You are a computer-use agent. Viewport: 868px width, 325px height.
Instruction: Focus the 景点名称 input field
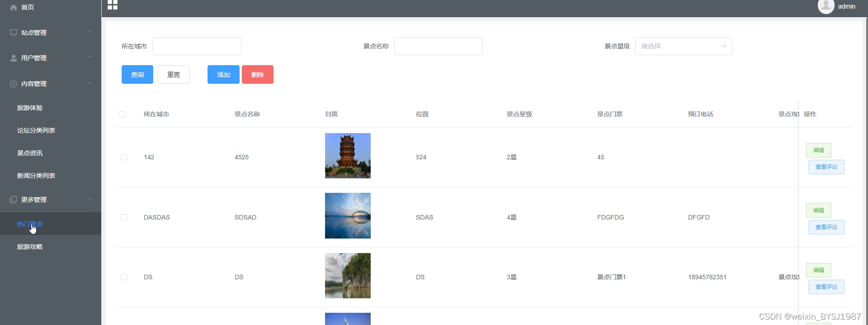(439, 46)
